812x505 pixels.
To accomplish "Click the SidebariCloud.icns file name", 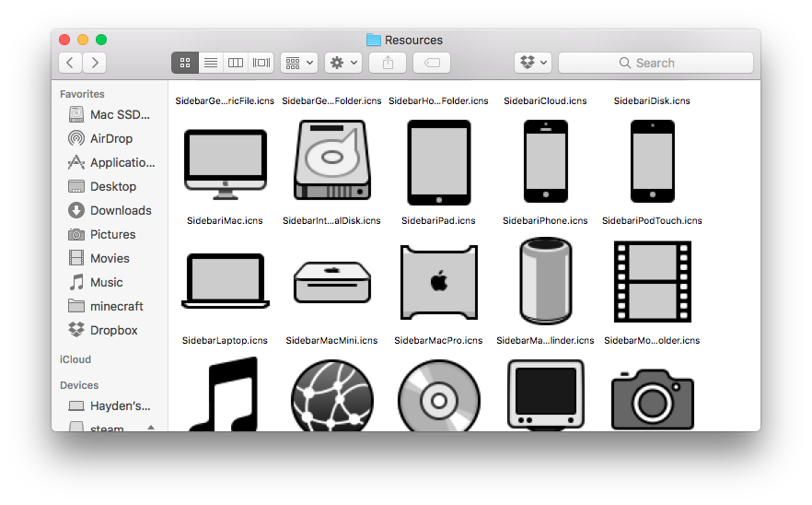I will pyautogui.click(x=545, y=100).
